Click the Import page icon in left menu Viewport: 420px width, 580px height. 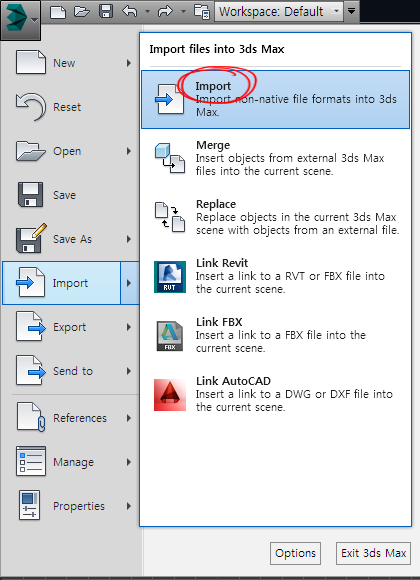[x=31, y=283]
